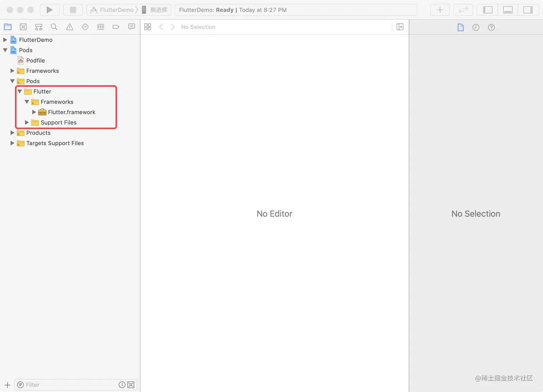
Task: Add a new file with plus button
Action: tap(7, 385)
